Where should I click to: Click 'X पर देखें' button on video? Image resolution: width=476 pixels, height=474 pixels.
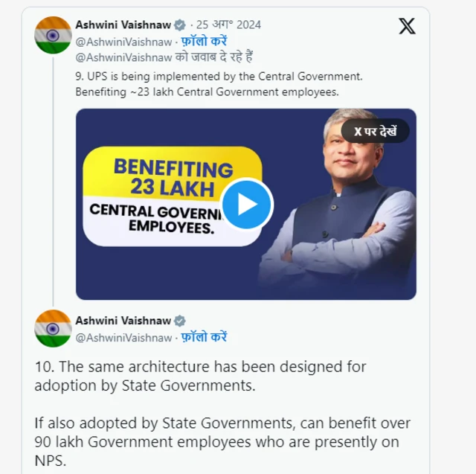pos(375,131)
